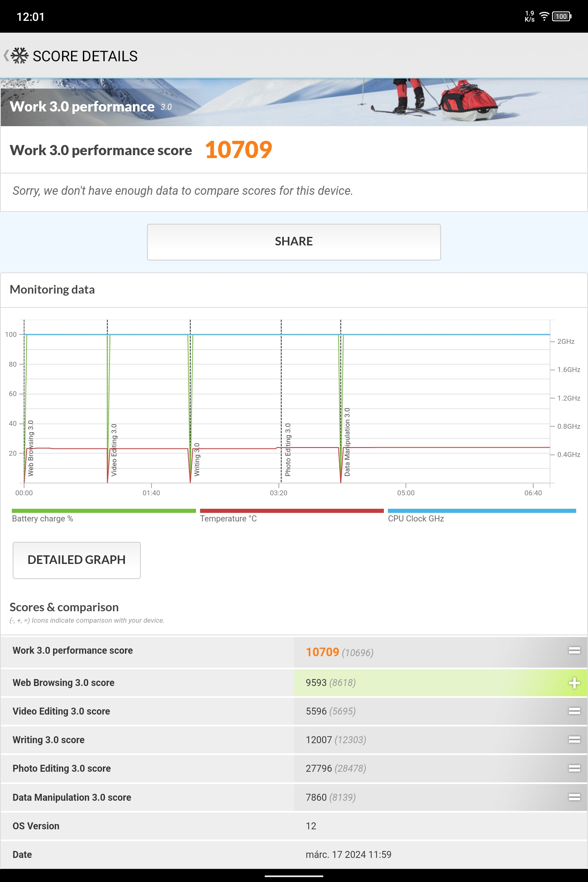The width and height of the screenshot is (588, 882).
Task: Tap the equals icon in Data Manipulation row
Action: [575, 797]
